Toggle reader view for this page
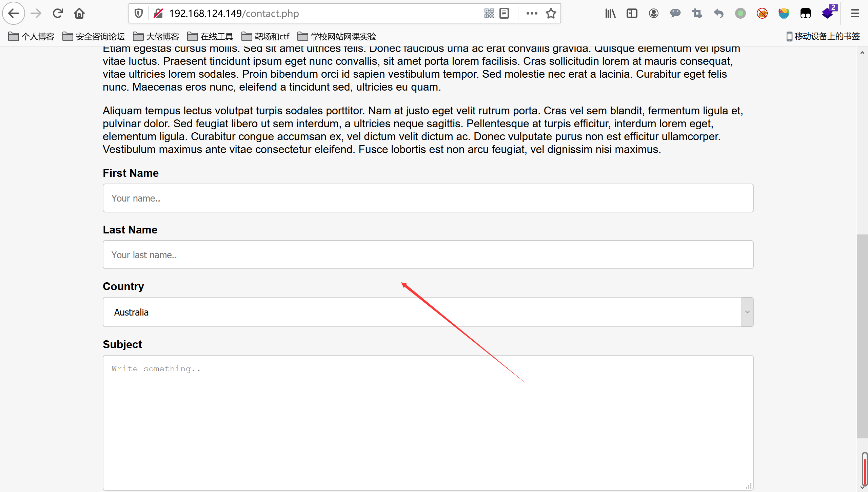The image size is (868, 492). pos(504,14)
